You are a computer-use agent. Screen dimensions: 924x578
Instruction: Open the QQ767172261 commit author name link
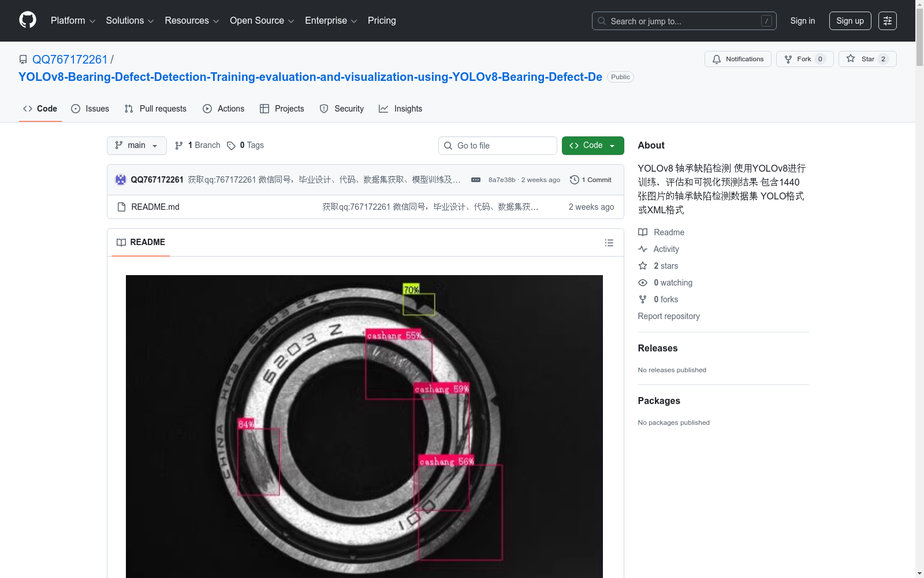click(157, 180)
